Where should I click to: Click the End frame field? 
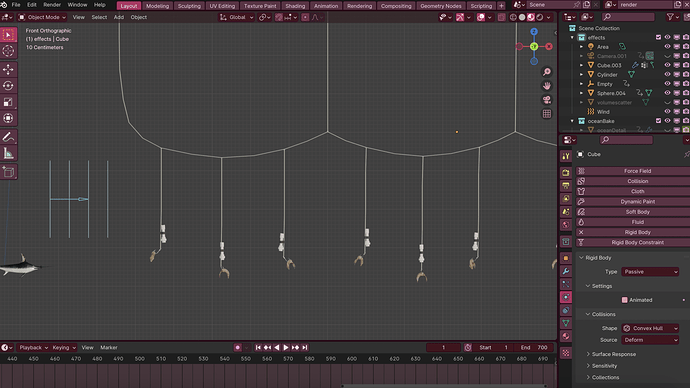point(533,348)
